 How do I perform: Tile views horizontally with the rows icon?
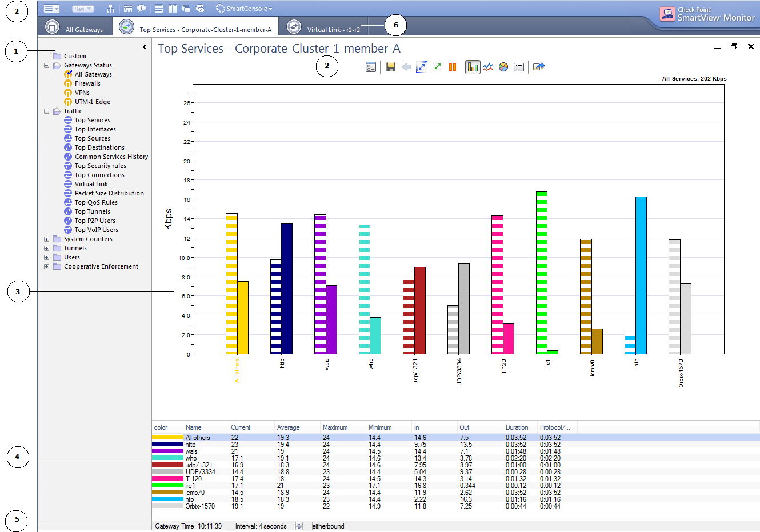click(159, 9)
